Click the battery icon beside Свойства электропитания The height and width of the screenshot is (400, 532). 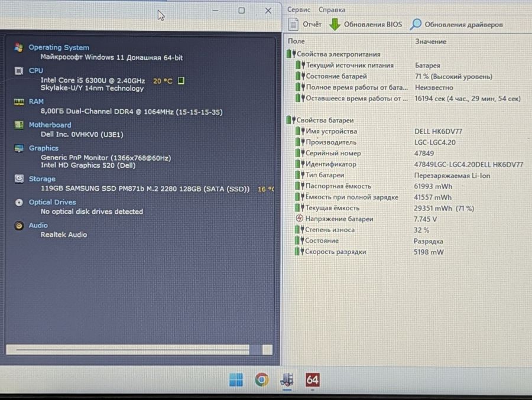pyautogui.click(x=290, y=54)
